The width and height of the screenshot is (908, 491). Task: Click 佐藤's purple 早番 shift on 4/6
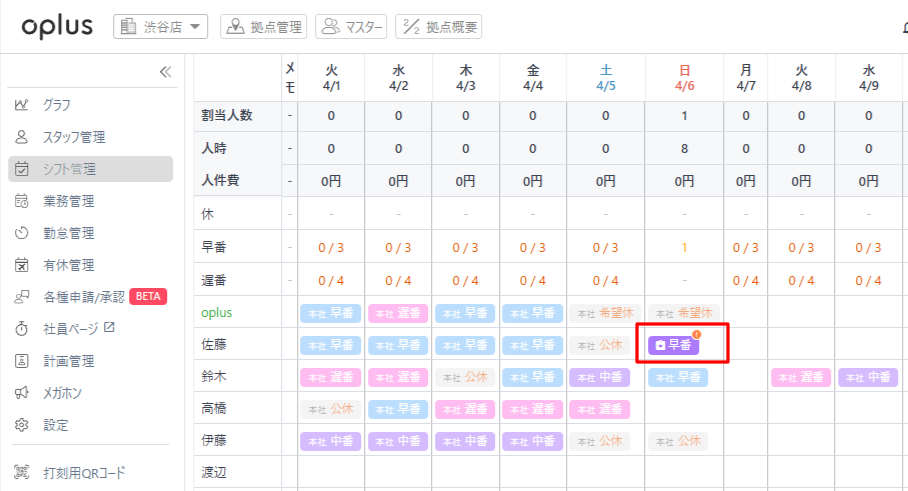click(674, 345)
